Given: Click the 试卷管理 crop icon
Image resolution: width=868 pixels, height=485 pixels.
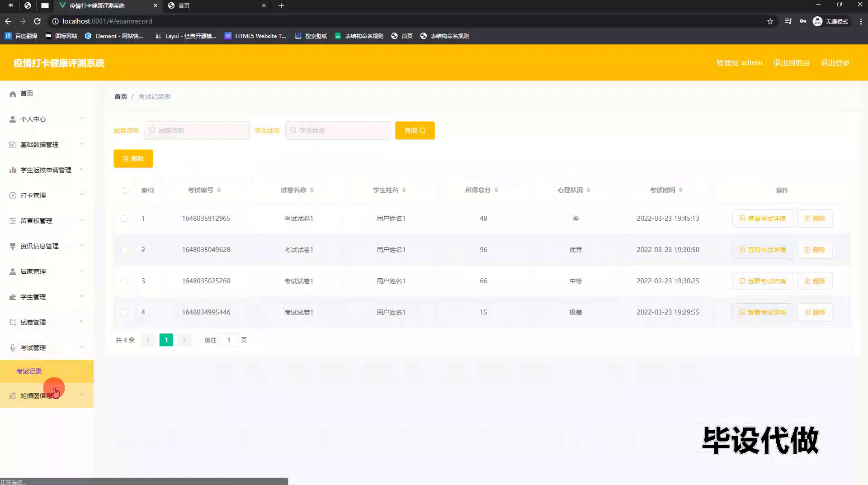Looking at the screenshot, I should click(x=13, y=323).
